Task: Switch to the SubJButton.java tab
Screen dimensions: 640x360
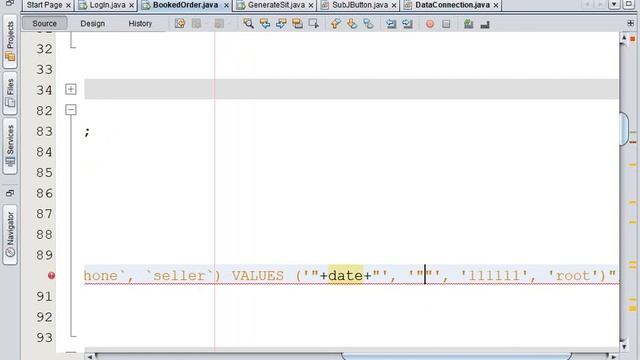Action: pyautogui.click(x=360, y=5)
